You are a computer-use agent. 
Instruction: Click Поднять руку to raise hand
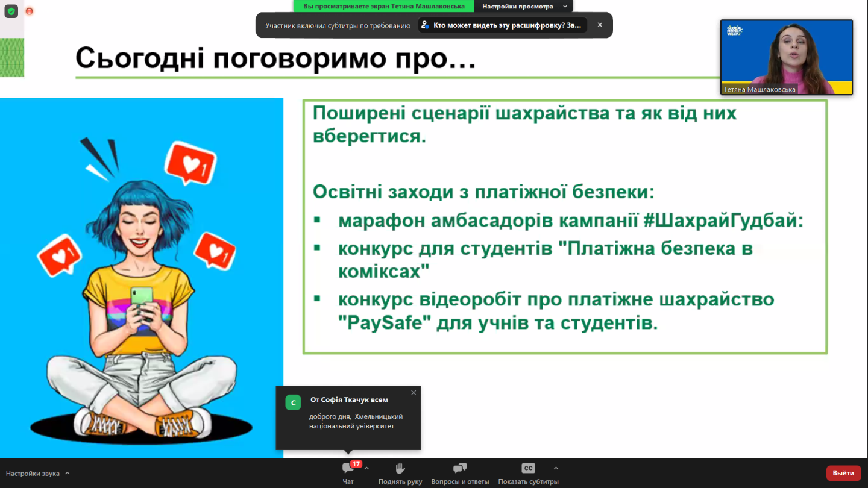400,473
